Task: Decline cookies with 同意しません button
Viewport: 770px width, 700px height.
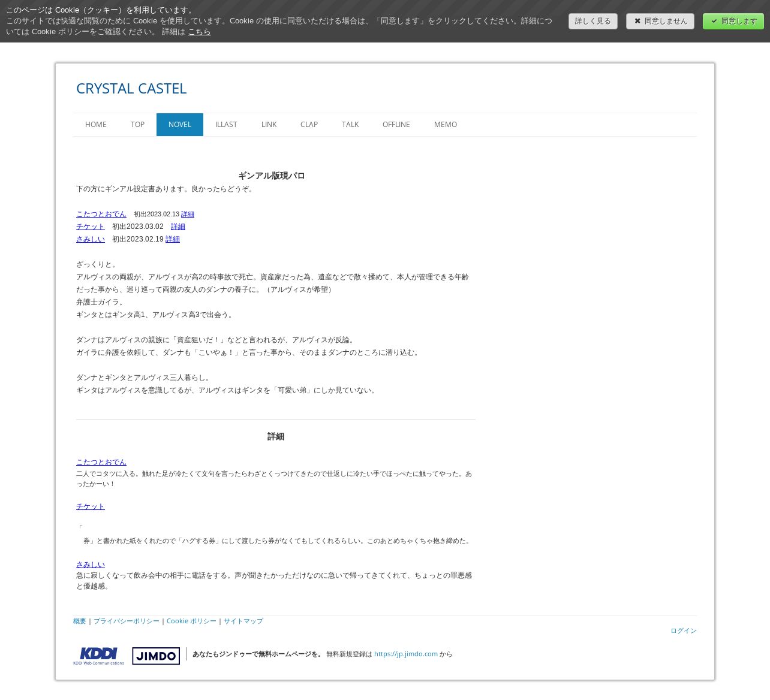Action: tap(660, 21)
